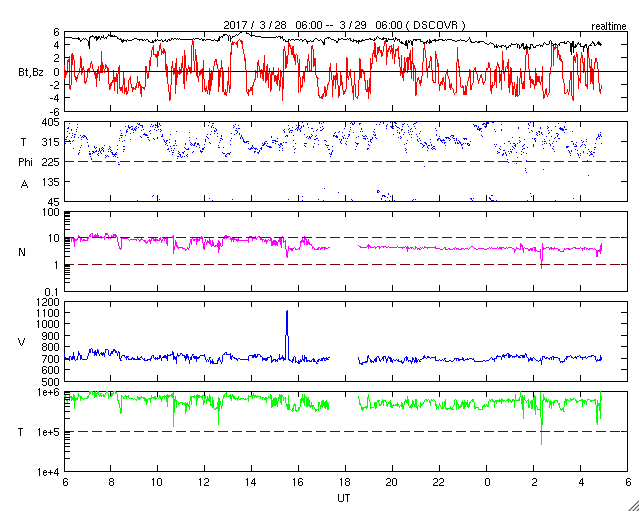Click the "45" tick label
This screenshot has width=640, height=512.
pos(54,202)
